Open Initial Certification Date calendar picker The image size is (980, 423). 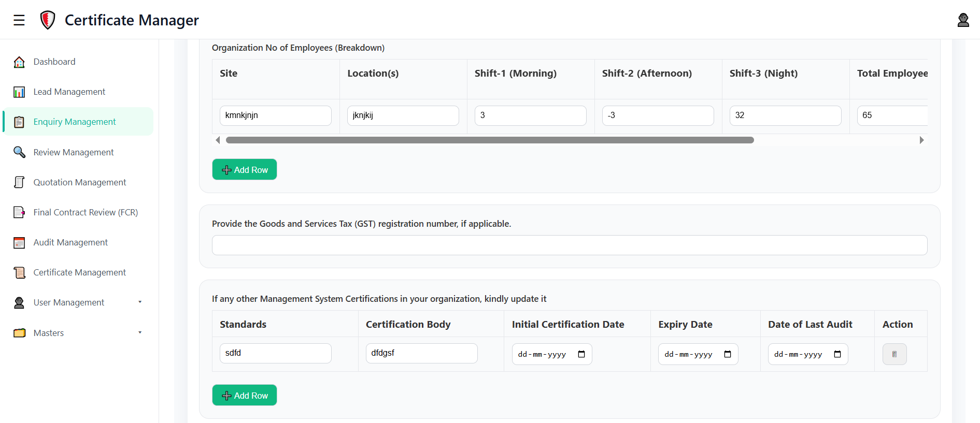click(x=581, y=354)
